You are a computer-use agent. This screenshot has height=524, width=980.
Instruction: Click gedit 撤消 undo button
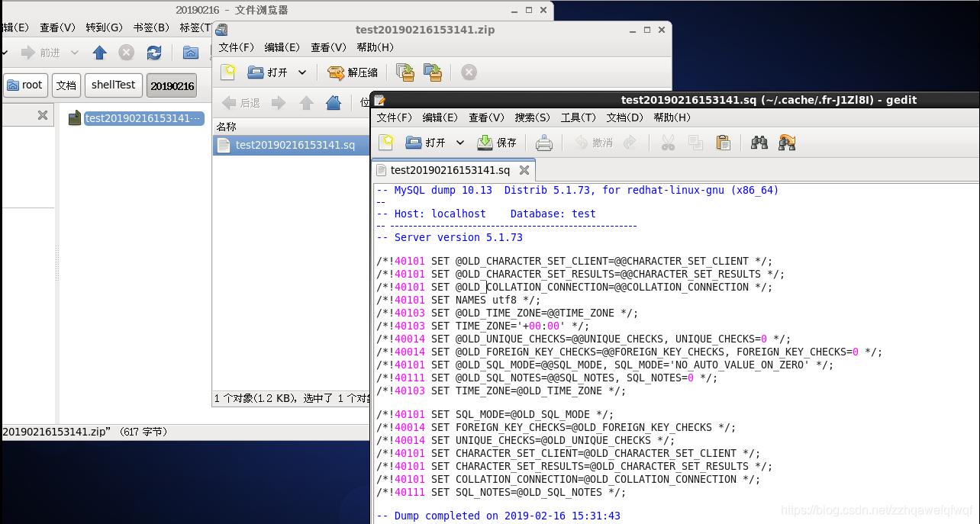[x=594, y=143]
